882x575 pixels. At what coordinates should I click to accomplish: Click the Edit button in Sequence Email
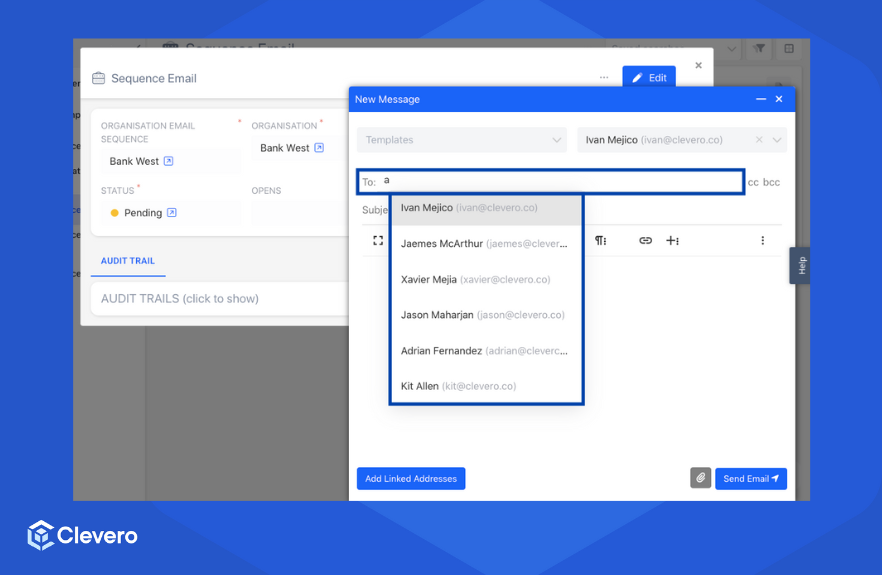click(x=649, y=77)
